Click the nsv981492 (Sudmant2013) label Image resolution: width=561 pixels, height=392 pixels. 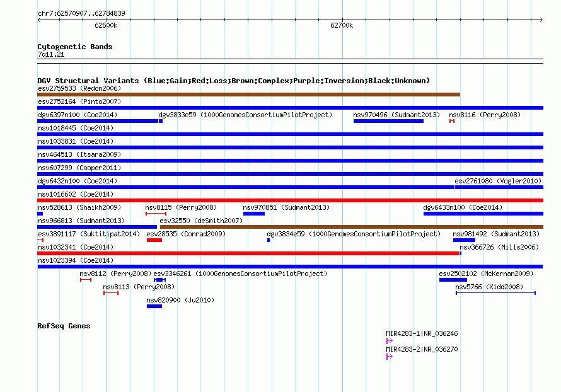click(496, 234)
